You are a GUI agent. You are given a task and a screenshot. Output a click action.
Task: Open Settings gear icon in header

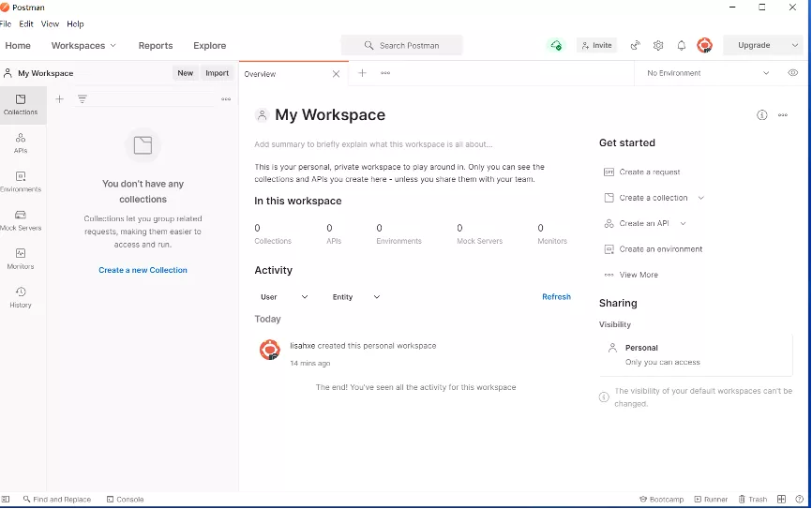[658, 46]
